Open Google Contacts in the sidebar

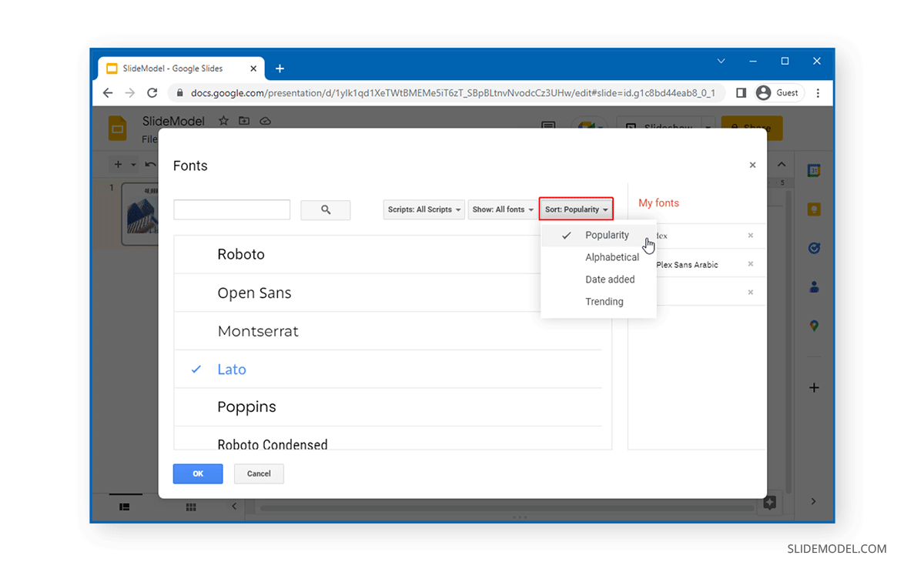pyautogui.click(x=814, y=286)
